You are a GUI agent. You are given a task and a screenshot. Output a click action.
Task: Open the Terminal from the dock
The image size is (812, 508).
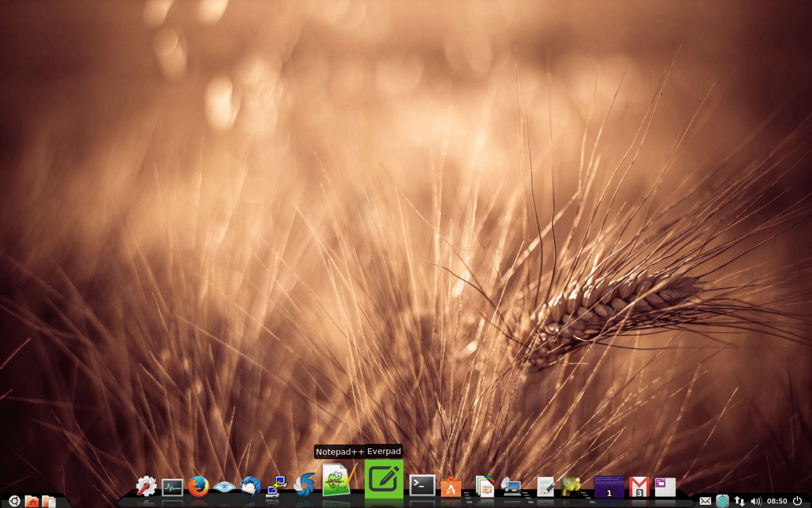tap(422, 486)
